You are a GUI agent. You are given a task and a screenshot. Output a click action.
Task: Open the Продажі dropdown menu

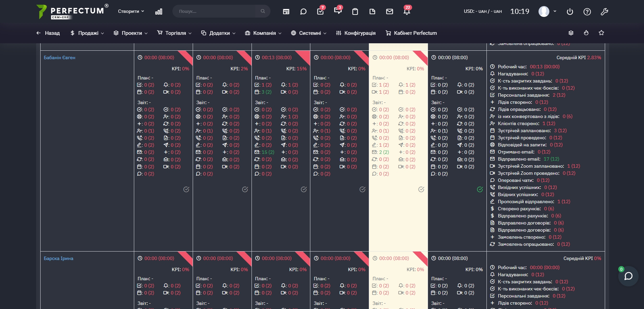[87, 33]
